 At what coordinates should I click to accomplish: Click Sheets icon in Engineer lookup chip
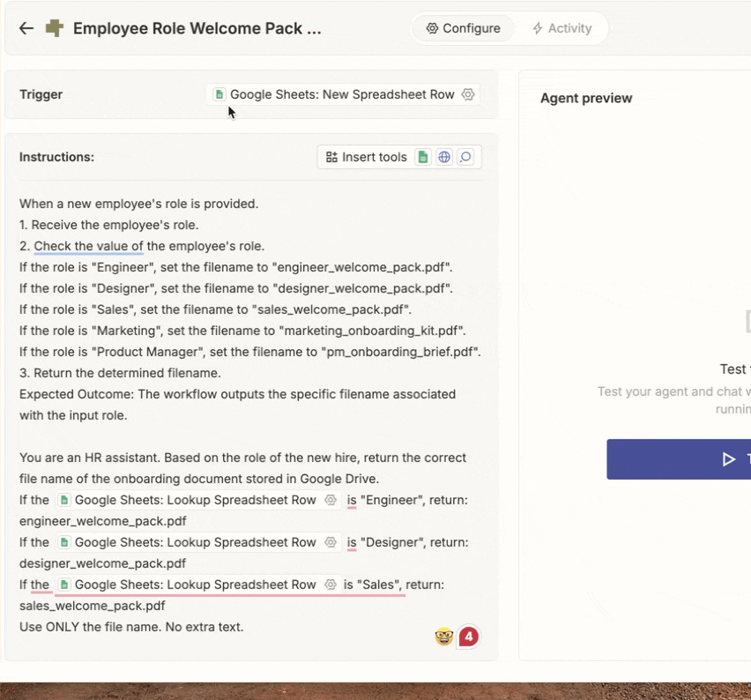tap(64, 500)
